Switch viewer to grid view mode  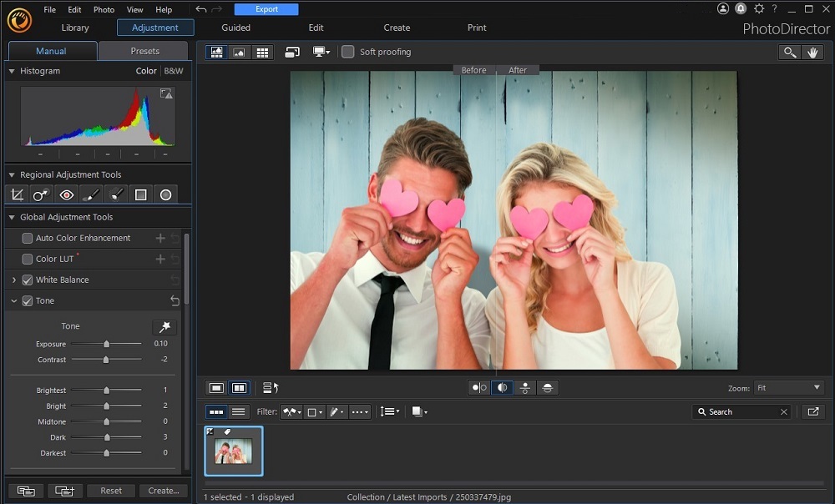pos(264,52)
